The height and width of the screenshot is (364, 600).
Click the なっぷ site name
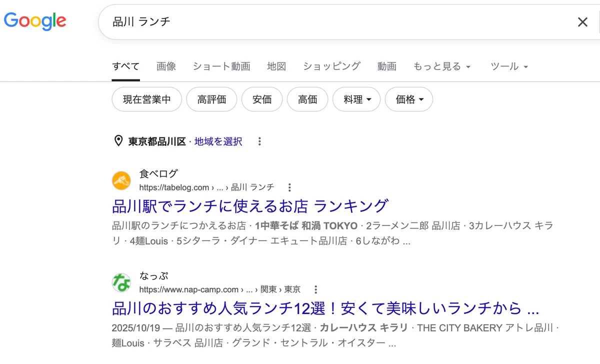154,276
